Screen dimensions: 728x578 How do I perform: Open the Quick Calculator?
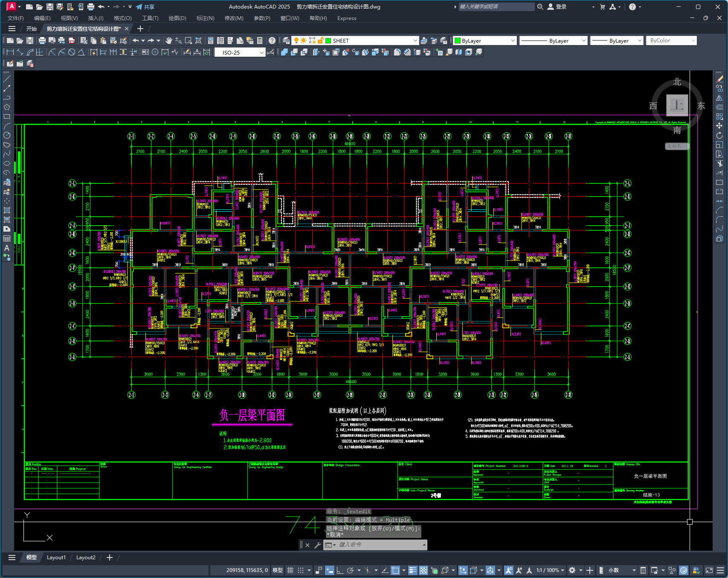[x=260, y=41]
